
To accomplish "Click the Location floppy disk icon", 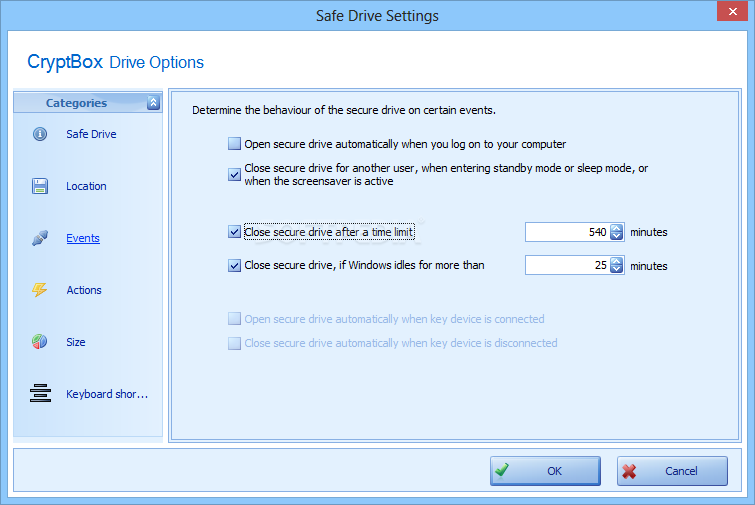I will 40,186.
